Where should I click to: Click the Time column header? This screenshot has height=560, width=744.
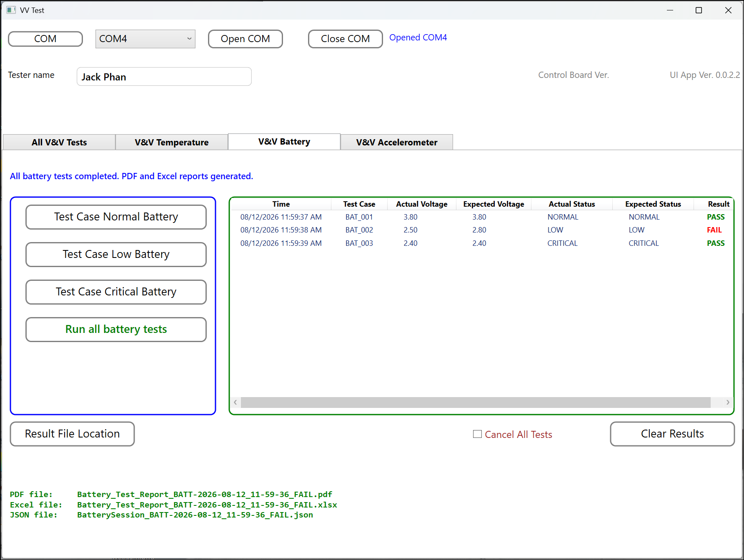click(281, 204)
